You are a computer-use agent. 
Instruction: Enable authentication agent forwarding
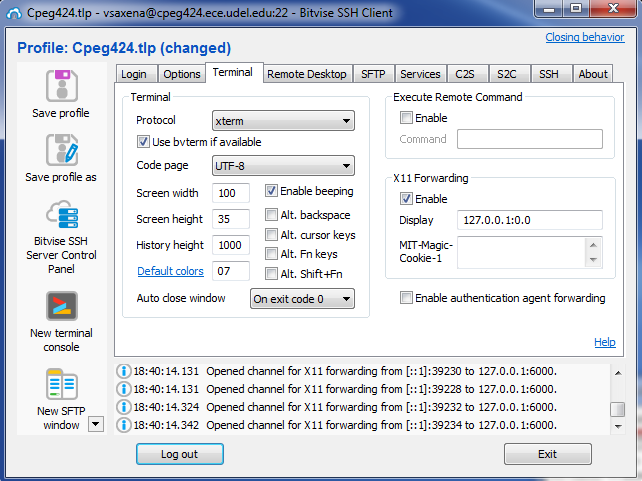[407, 298]
